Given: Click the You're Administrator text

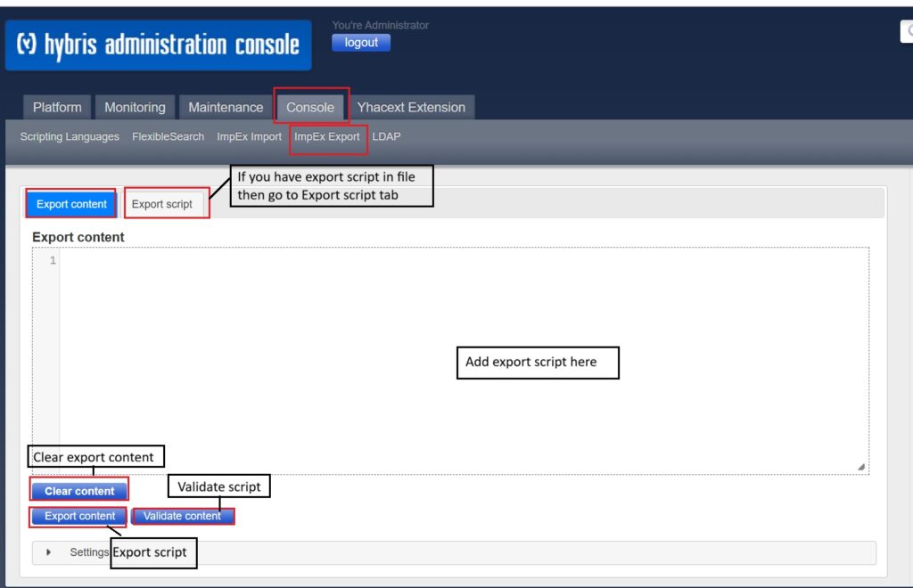Looking at the screenshot, I should (380, 25).
